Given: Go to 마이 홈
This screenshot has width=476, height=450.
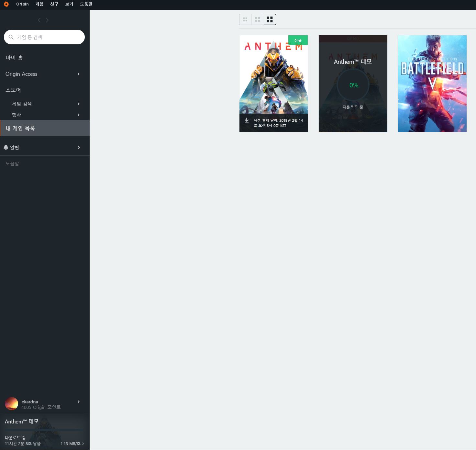Looking at the screenshot, I should [x=14, y=58].
